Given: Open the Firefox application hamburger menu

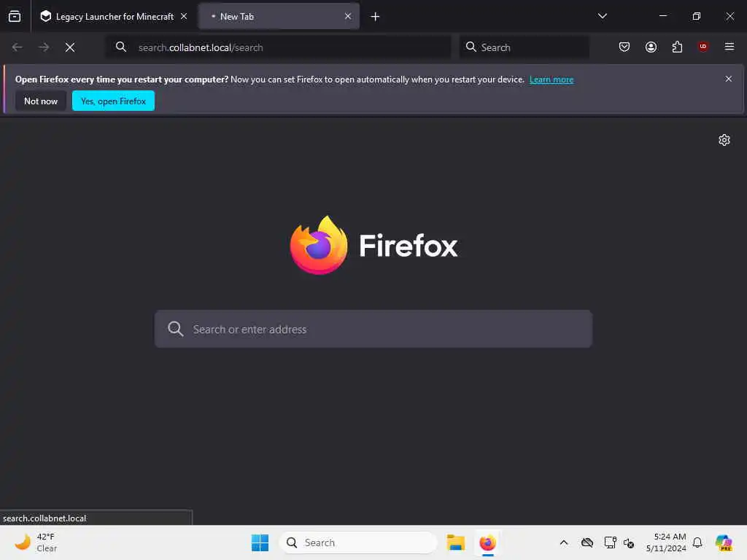Looking at the screenshot, I should click(x=729, y=47).
